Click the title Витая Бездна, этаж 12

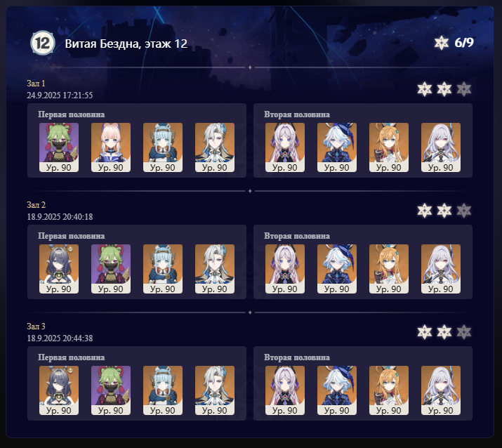126,44
